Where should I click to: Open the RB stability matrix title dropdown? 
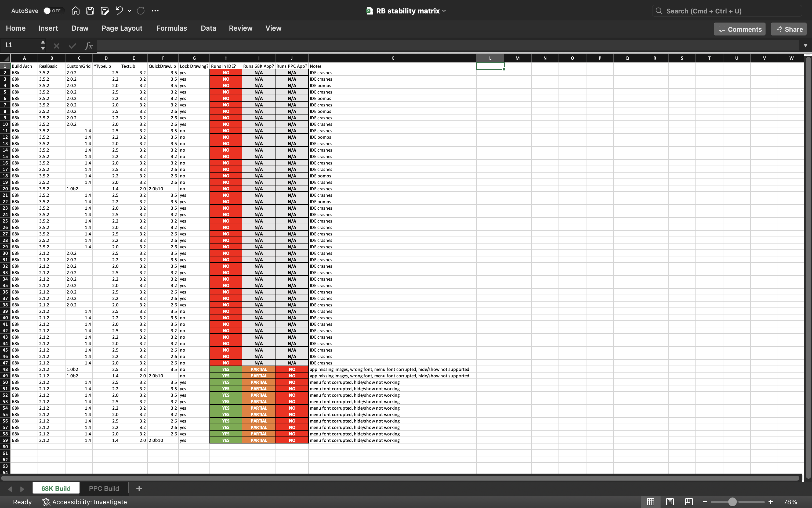pos(444,11)
